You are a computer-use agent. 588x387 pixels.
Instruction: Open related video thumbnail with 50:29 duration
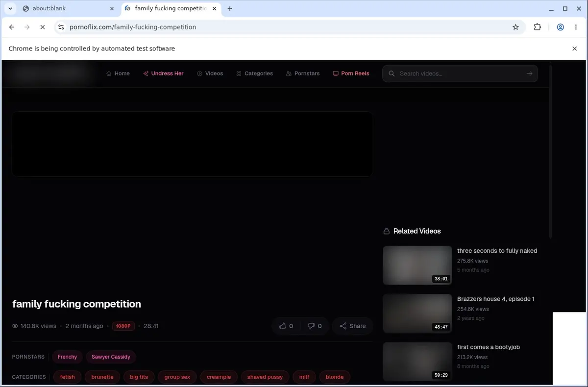417,362
